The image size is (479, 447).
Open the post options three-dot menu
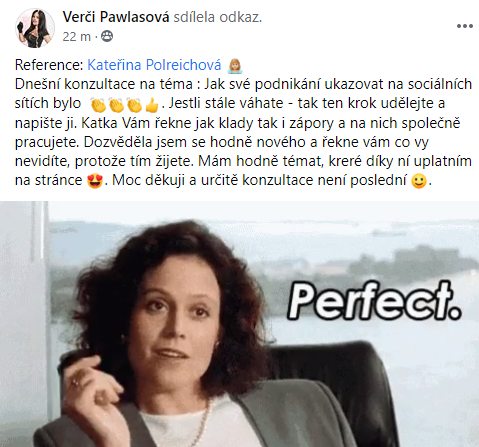point(464,26)
